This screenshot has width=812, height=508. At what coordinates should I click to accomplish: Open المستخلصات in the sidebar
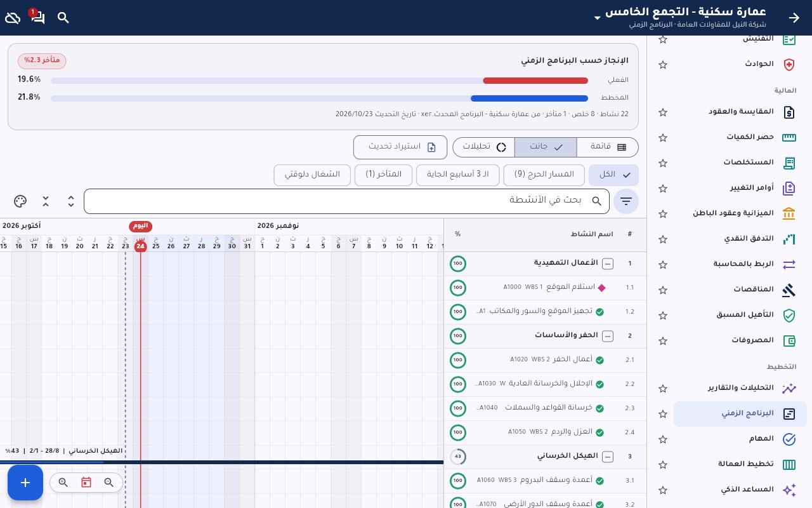click(740, 163)
